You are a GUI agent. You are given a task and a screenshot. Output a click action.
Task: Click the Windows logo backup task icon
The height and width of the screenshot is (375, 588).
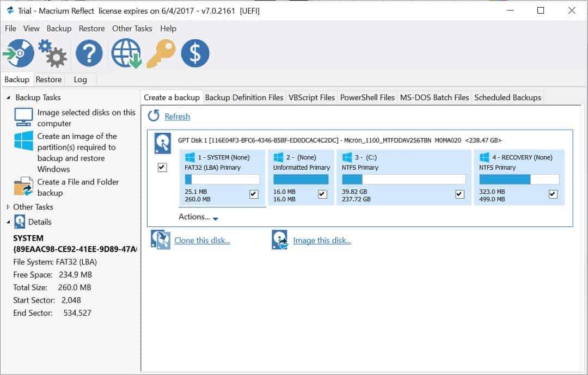23,141
